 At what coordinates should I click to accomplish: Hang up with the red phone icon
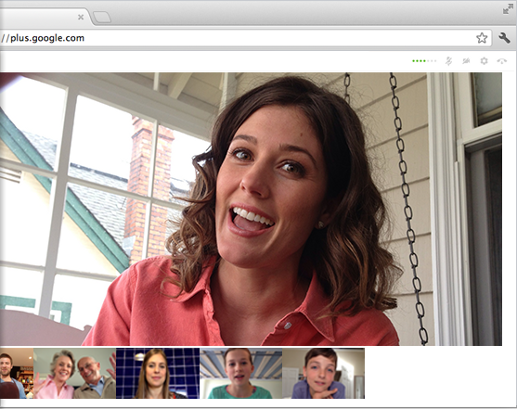pyautogui.click(x=502, y=61)
